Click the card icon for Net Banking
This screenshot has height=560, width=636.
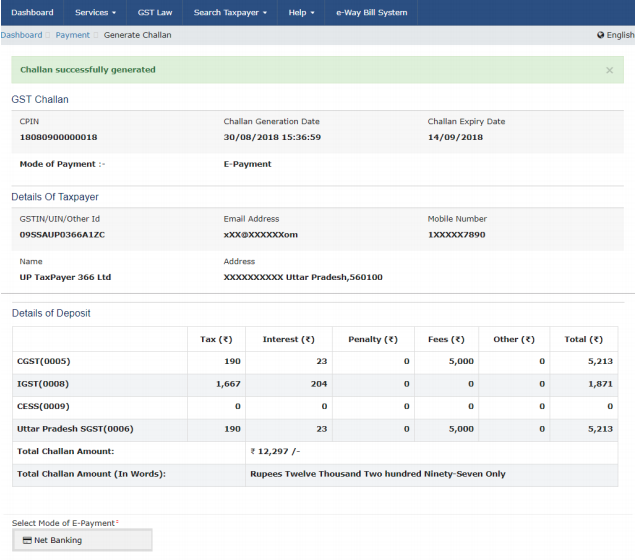tap(27, 541)
